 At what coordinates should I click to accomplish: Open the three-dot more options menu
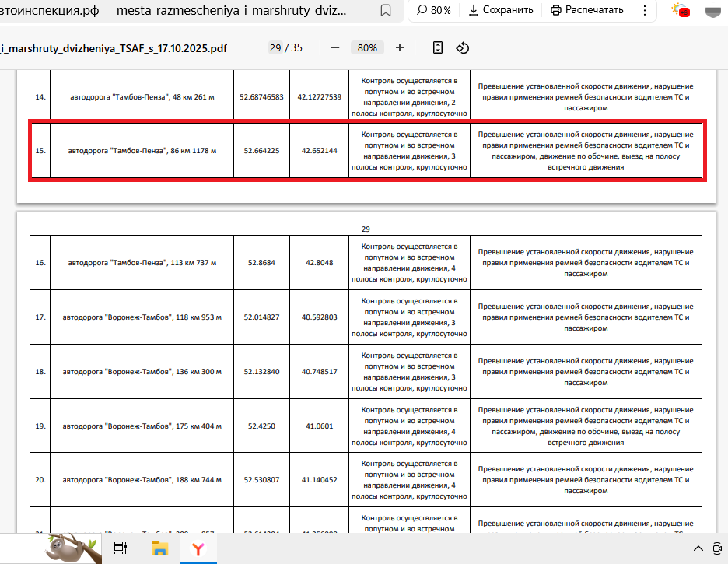(x=645, y=10)
